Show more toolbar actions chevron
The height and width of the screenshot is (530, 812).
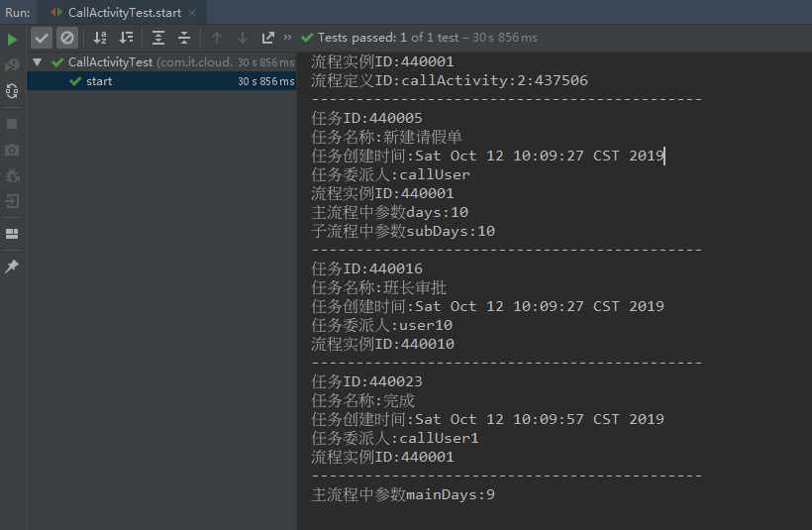(x=287, y=38)
